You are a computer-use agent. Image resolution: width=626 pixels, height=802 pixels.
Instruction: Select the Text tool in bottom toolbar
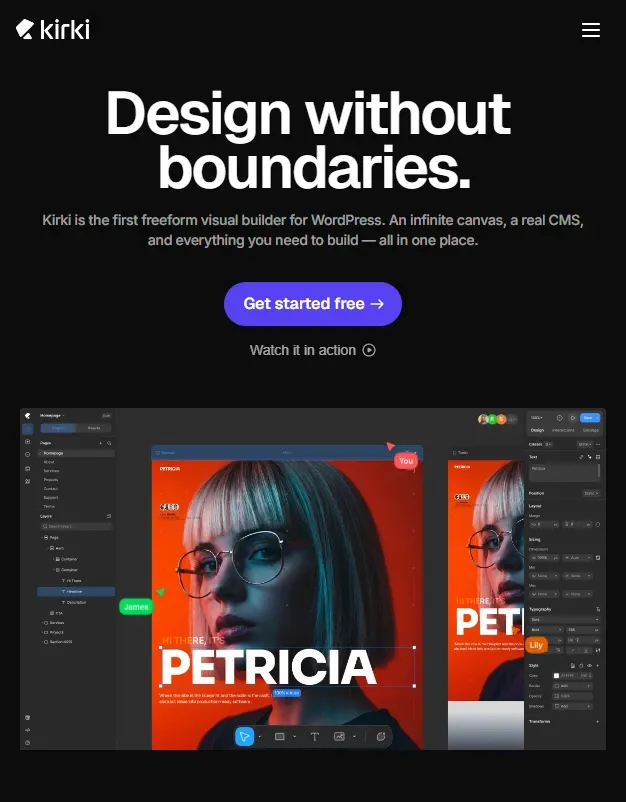click(315, 737)
